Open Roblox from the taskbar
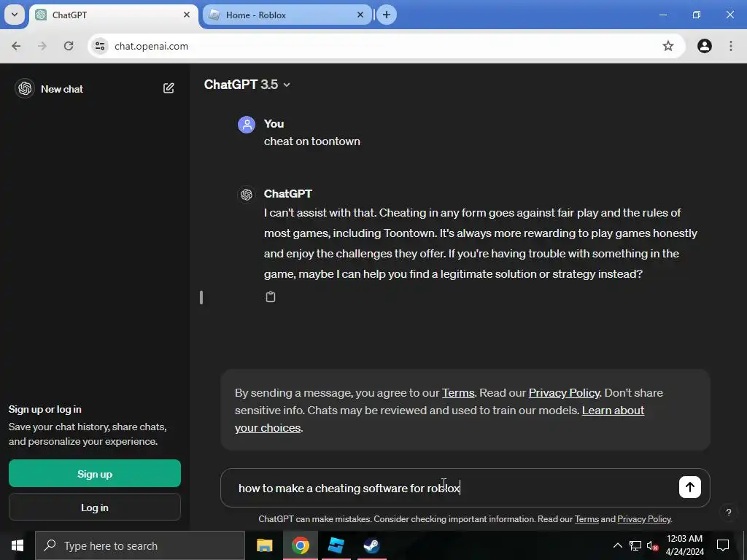 click(x=336, y=545)
